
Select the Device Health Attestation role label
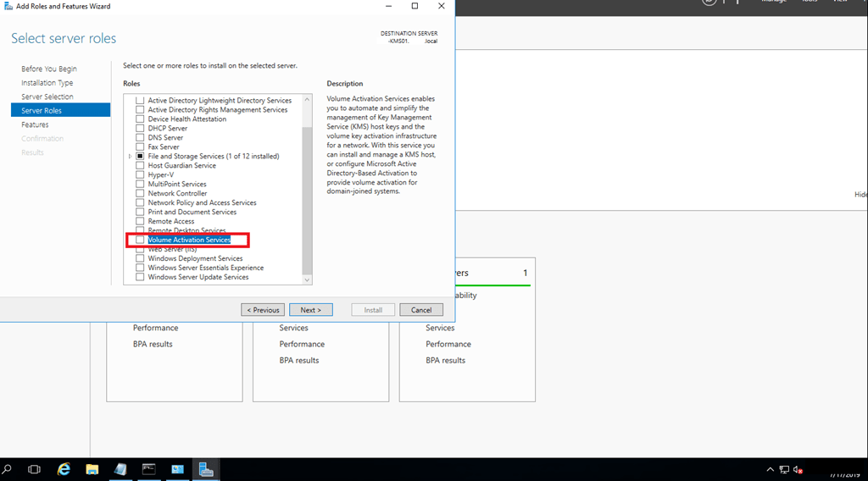point(187,119)
